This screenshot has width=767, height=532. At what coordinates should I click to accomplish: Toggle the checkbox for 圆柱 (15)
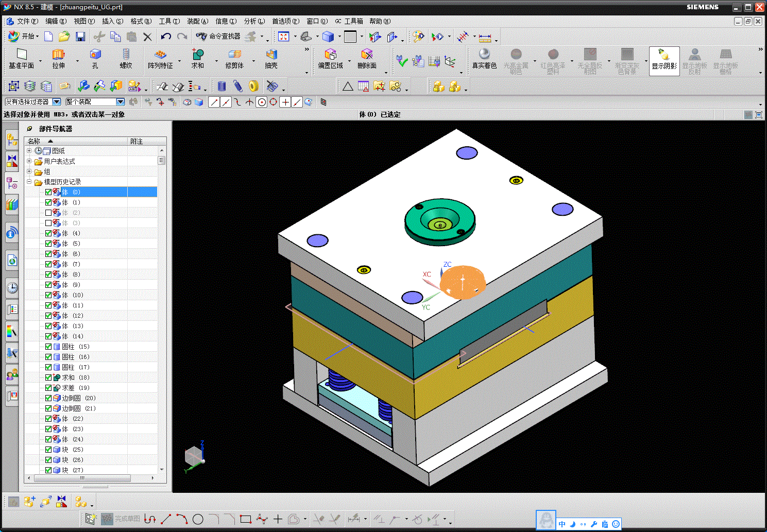pos(48,347)
